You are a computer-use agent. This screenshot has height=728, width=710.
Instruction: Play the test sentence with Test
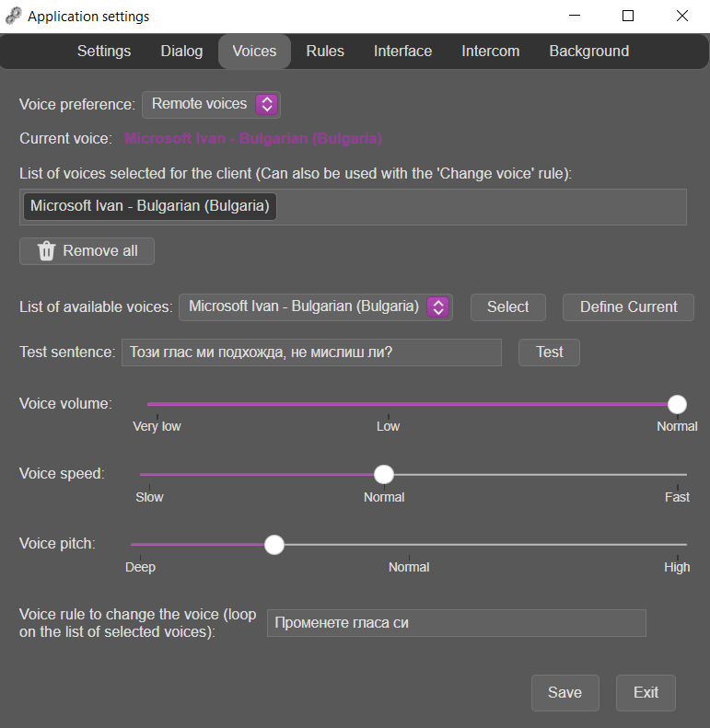[x=549, y=352]
